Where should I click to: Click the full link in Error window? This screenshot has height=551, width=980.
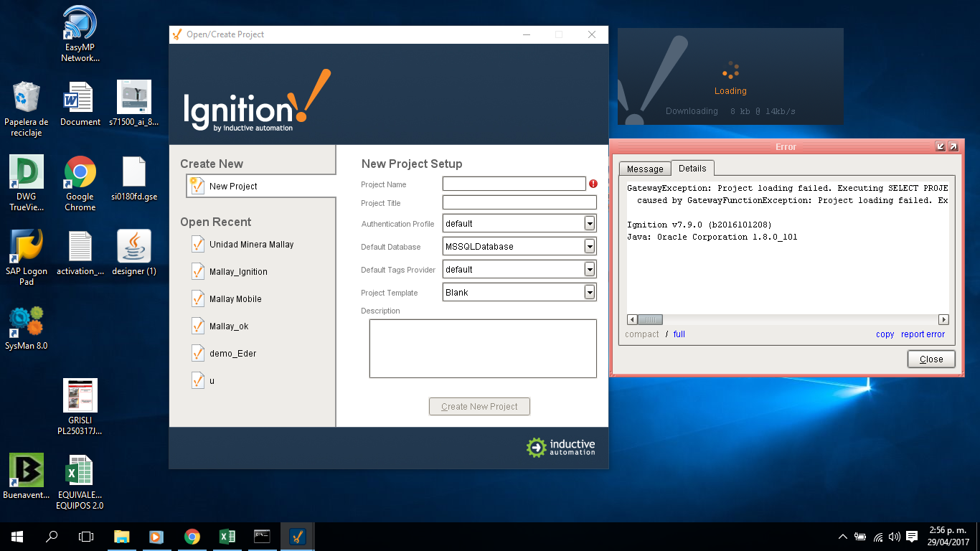pyautogui.click(x=679, y=334)
